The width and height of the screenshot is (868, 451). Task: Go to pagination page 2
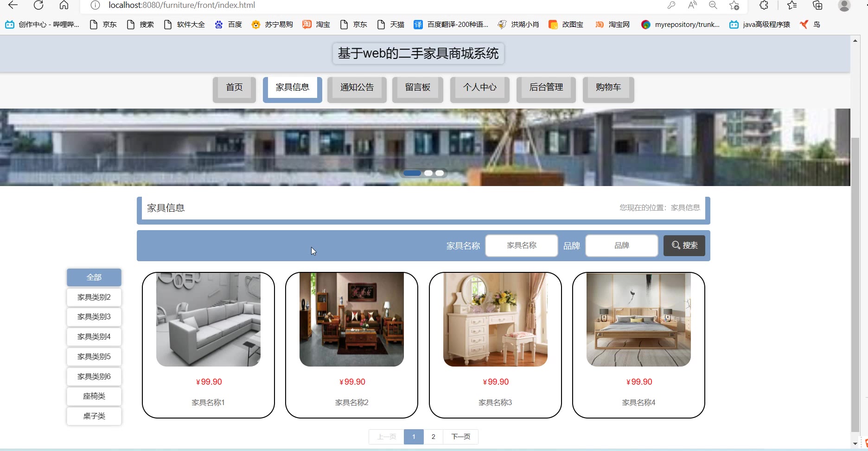point(433,437)
